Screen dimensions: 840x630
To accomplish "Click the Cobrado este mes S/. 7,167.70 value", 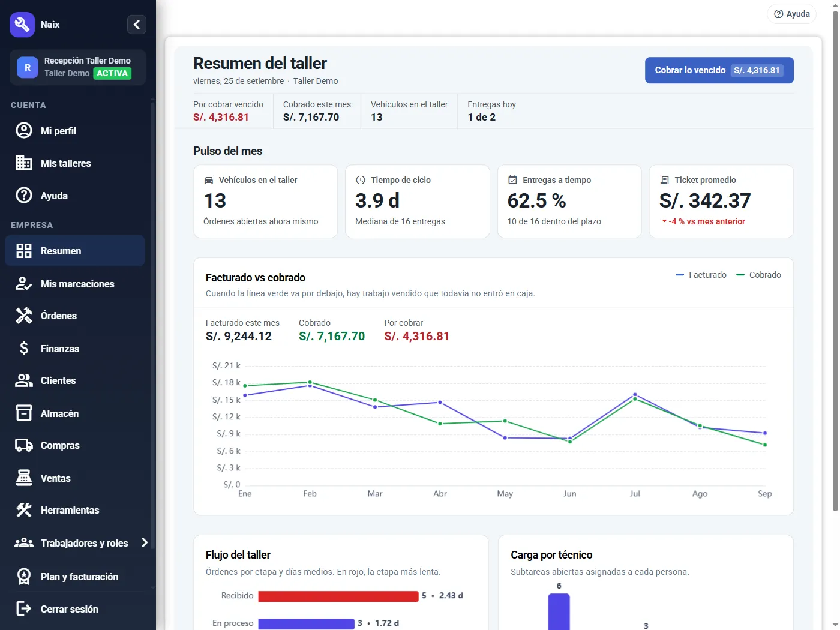I will [x=311, y=117].
